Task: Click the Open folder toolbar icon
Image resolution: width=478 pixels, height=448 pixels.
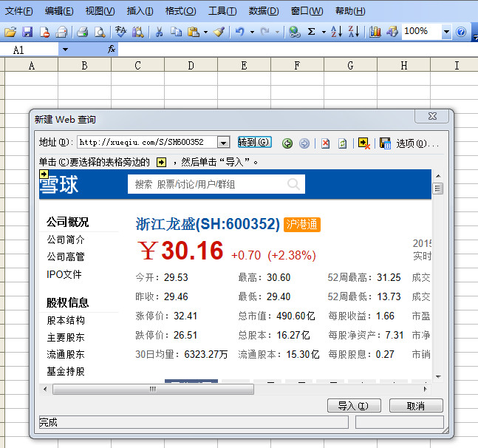Action: click(x=10, y=31)
